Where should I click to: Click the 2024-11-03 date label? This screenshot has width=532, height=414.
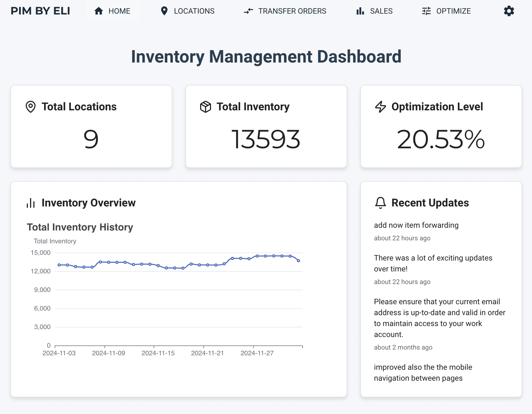(x=59, y=353)
